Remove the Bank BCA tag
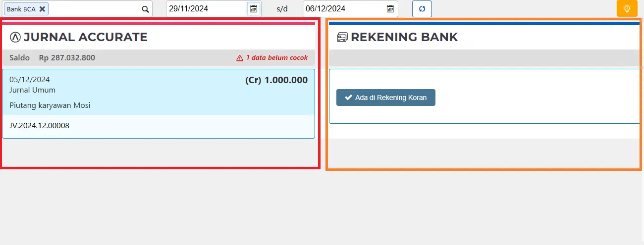644x245 pixels. click(x=43, y=9)
